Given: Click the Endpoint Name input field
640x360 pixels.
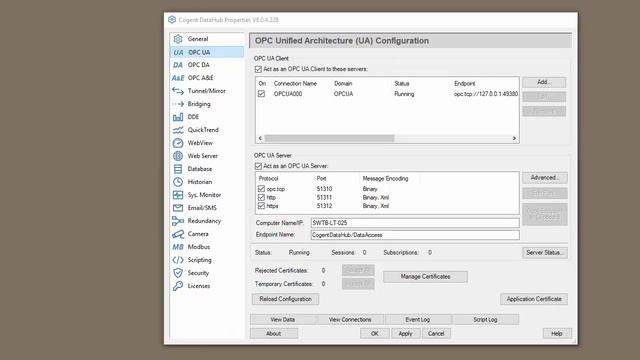Looking at the screenshot, I should pos(415,235).
